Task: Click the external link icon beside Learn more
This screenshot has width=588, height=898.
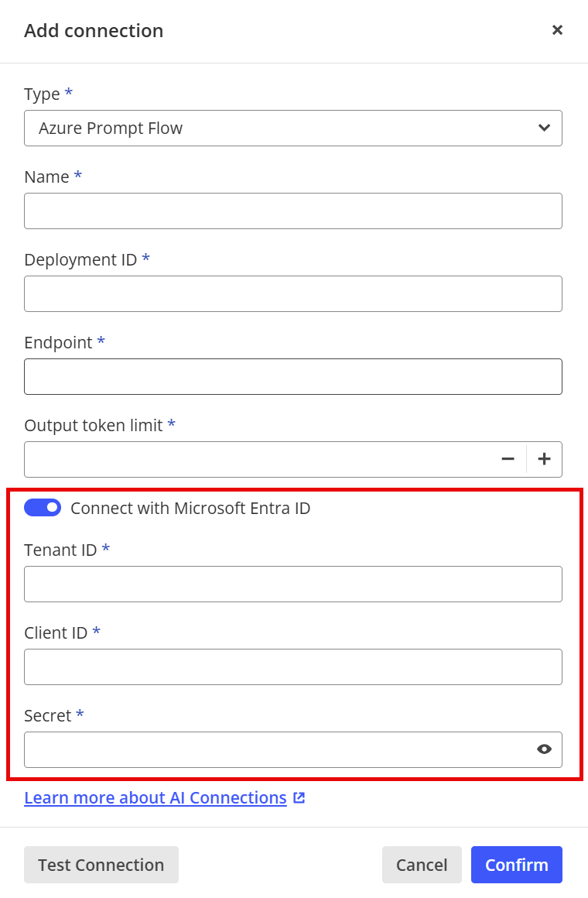Action: (x=299, y=798)
